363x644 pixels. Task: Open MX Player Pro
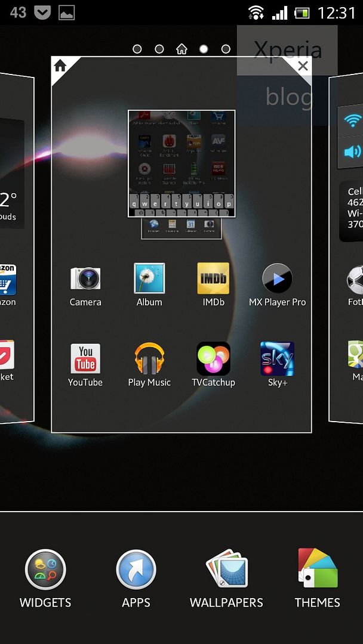(x=278, y=284)
